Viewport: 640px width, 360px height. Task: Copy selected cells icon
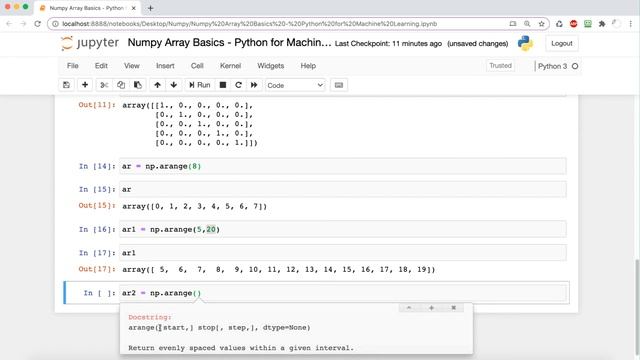[x=121, y=85]
